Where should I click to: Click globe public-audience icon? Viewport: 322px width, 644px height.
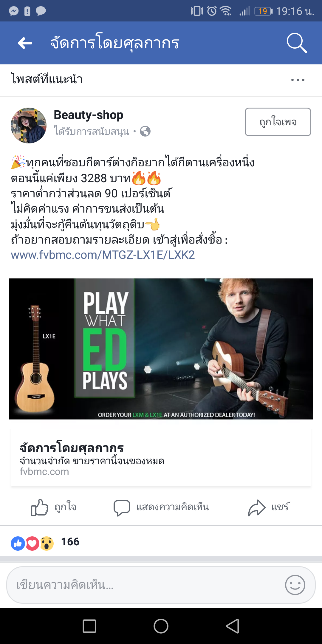point(145,131)
